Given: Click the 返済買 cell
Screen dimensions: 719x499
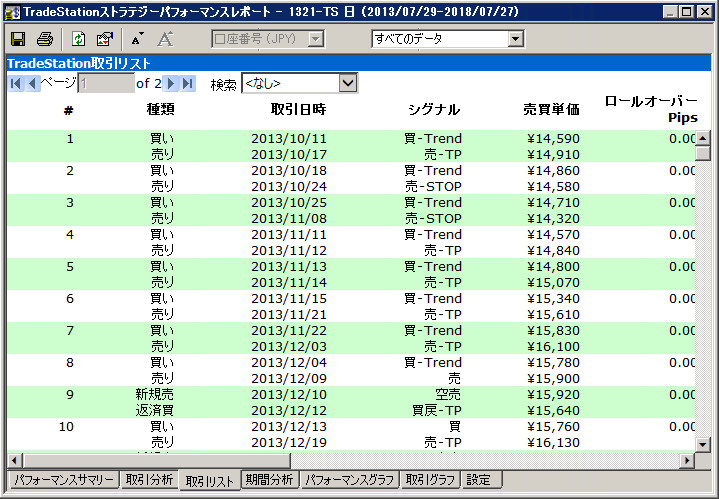Looking at the screenshot, I should 155,410.
